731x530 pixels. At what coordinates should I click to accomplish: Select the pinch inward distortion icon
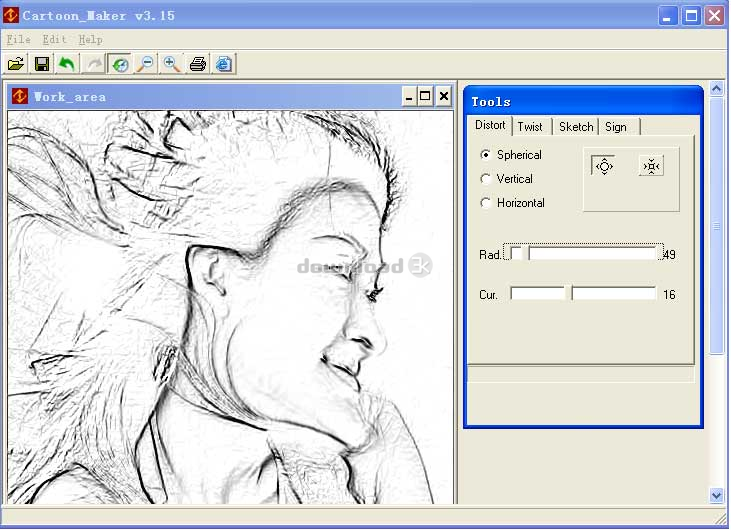pos(651,166)
